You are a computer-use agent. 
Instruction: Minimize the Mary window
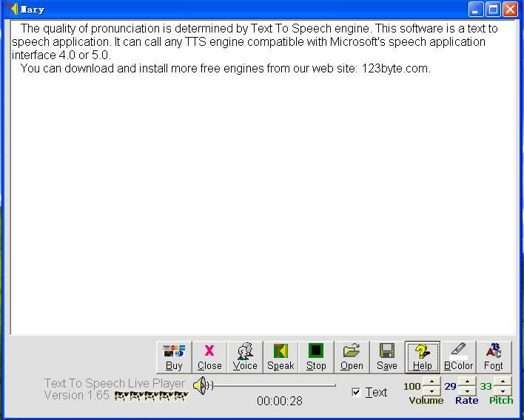(476, 9)
